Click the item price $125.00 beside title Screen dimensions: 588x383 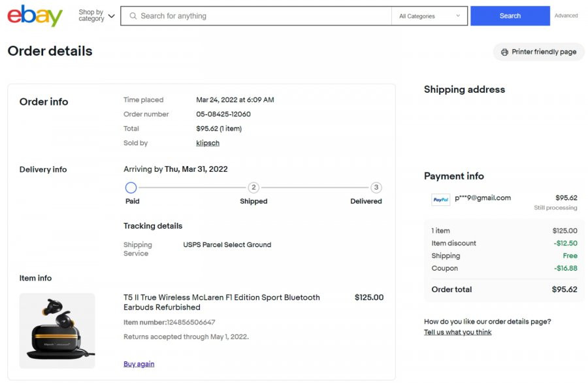coord(369,297)
